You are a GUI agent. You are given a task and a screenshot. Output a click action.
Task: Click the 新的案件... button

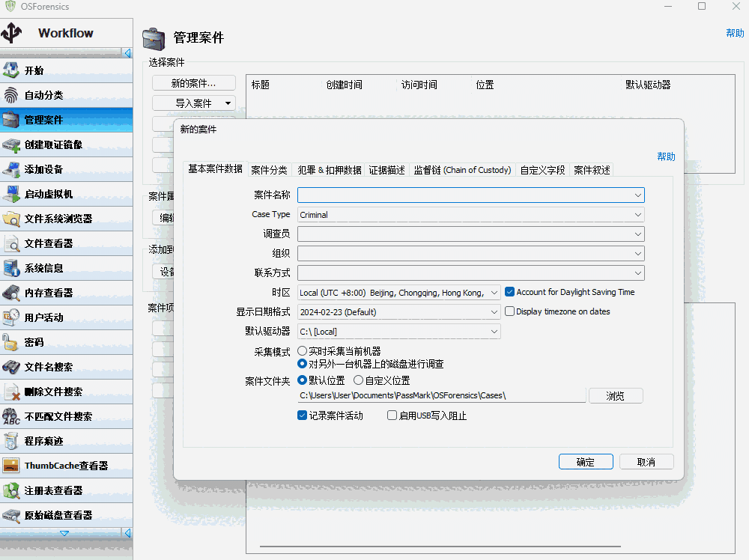pyautogui.click(x=193, y=83)
